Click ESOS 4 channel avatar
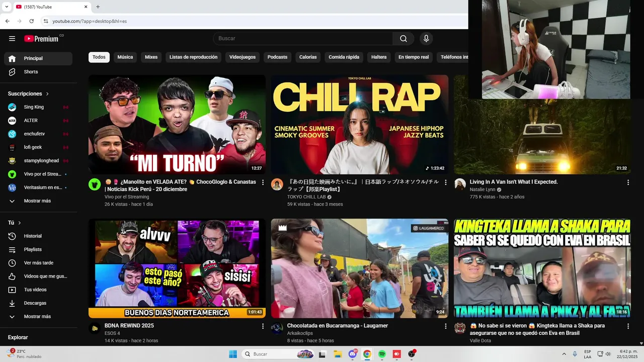Viewport: 644px width, 362px height. [x=95, y=328]
